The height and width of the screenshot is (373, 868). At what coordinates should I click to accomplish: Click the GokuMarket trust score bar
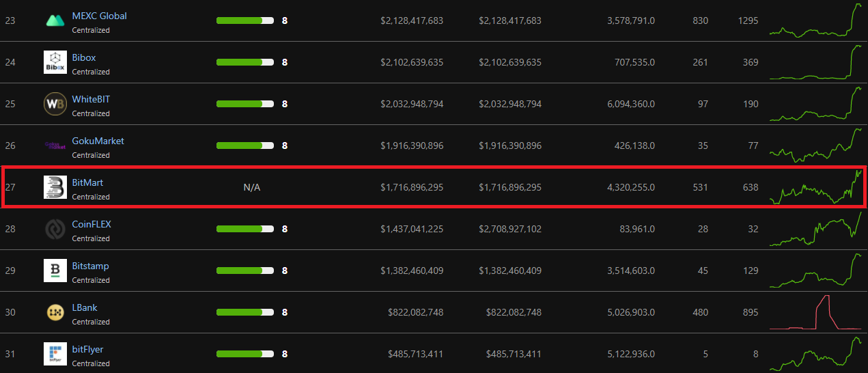tap(245, 146)
